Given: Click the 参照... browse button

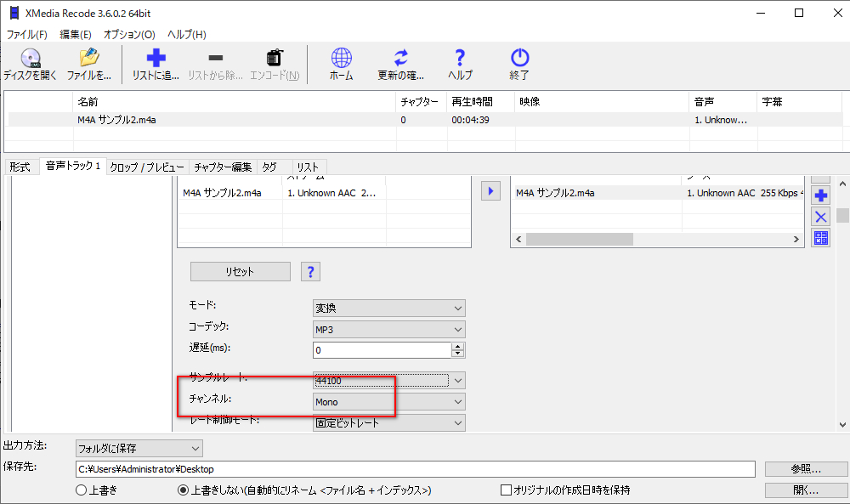Looking at the screenshot, I should 805,469.
